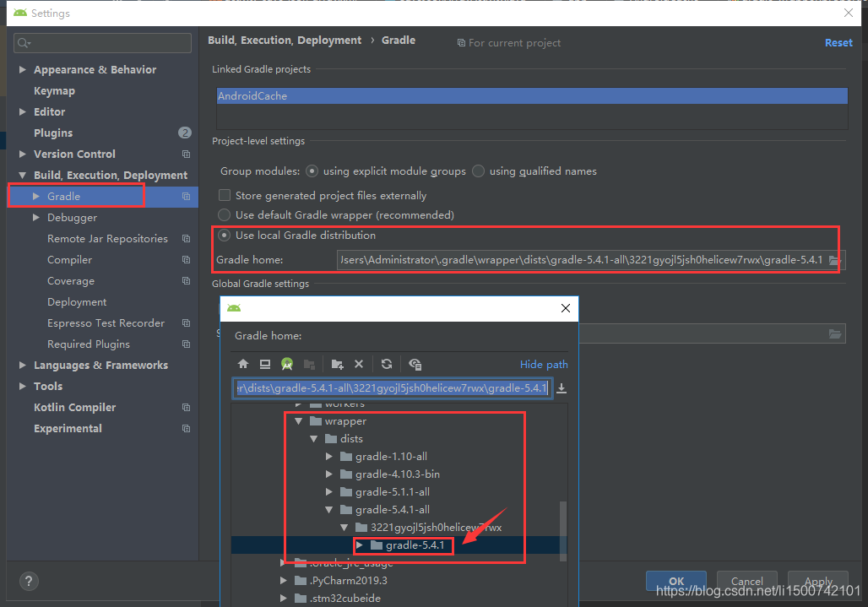Open the help question mark button
The image size is (868, 607).
pos(29,581)
